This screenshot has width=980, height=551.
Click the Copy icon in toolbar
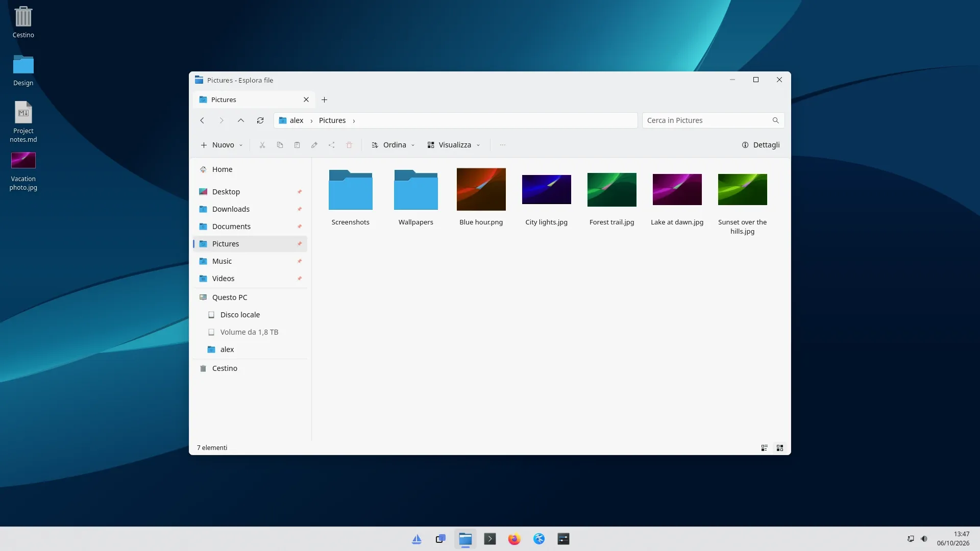tap(280, 145)
